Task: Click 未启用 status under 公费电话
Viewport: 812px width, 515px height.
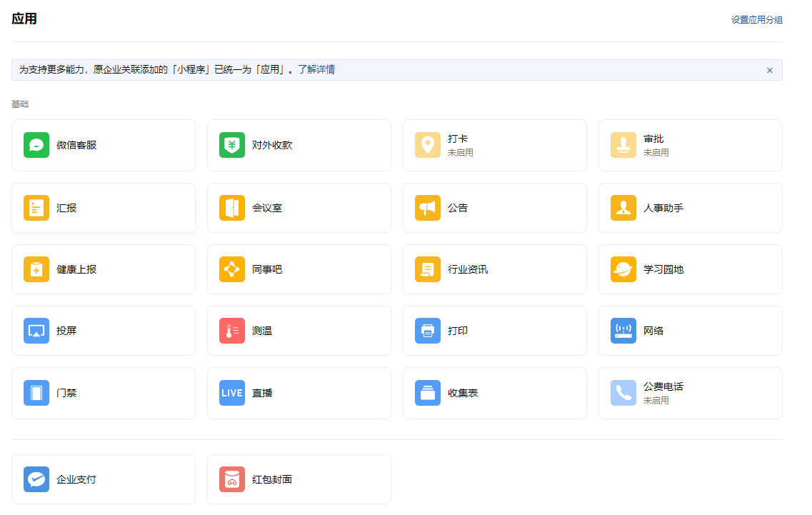Action: (x=656, y=401)
